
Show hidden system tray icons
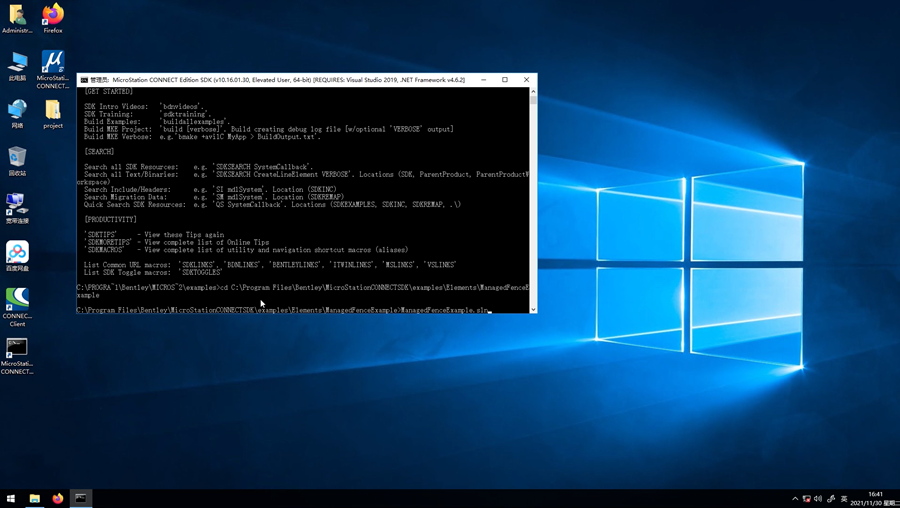[795, 499]
